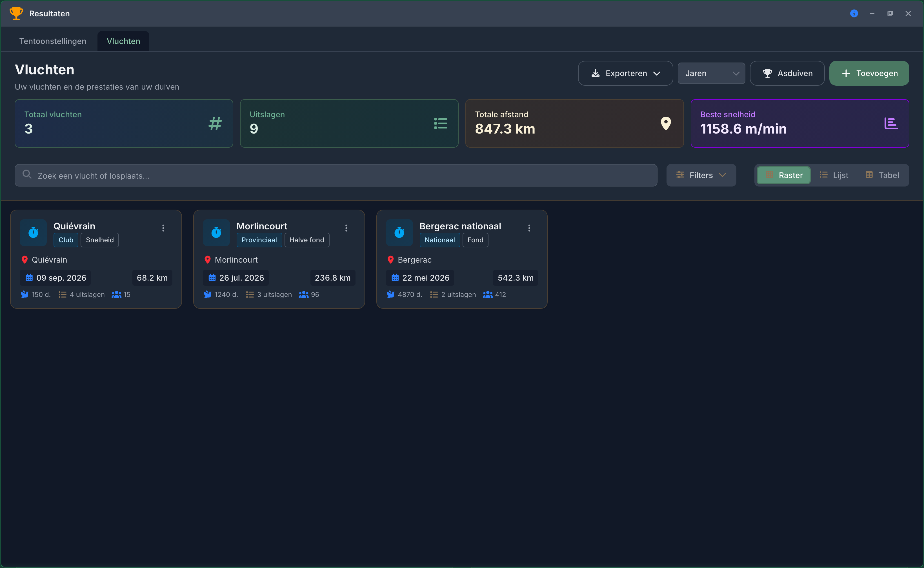This screenshot has height=568, width=924.
Task: Click the Club tag on Quiévrain card
Action: click(66, 240)
